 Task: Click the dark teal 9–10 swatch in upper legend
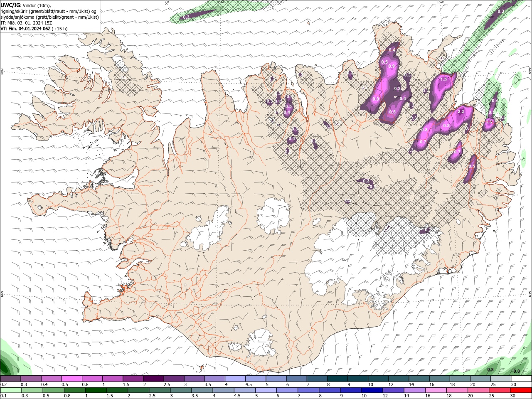coord(357,379)
